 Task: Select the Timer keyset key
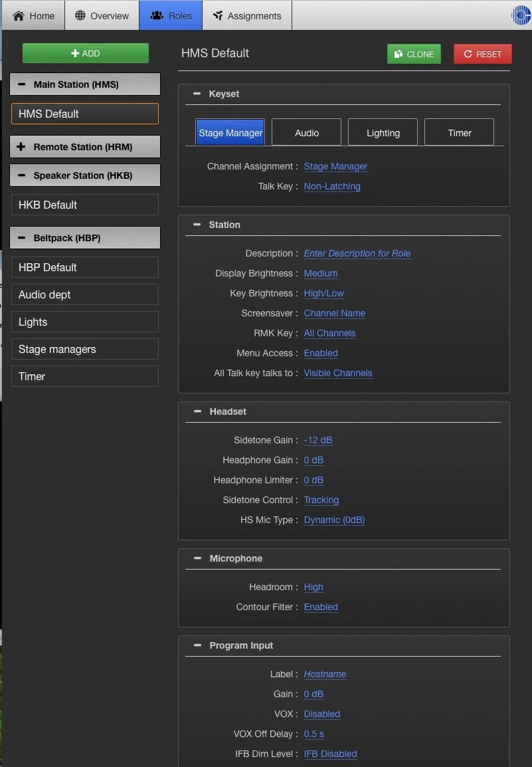click(459, 132)
